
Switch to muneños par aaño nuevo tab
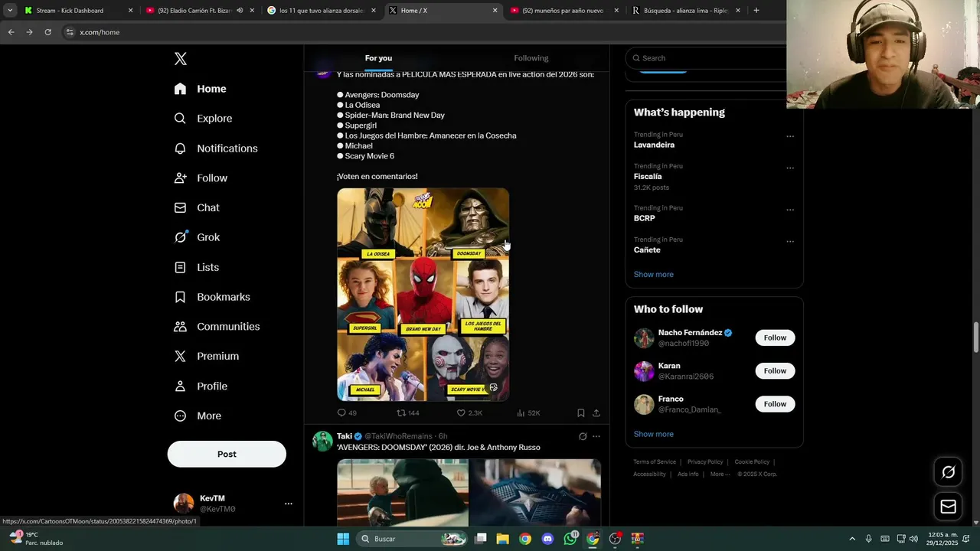pos(563,11)
